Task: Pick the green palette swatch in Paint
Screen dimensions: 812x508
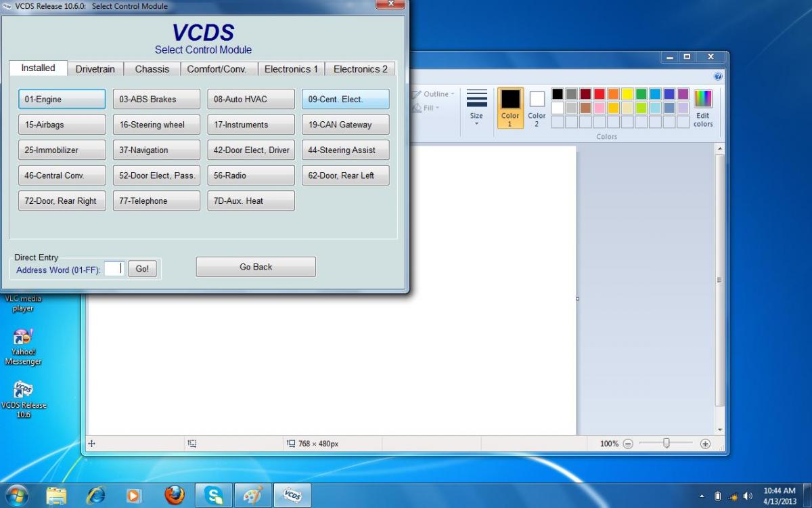Action: point(641,94)
